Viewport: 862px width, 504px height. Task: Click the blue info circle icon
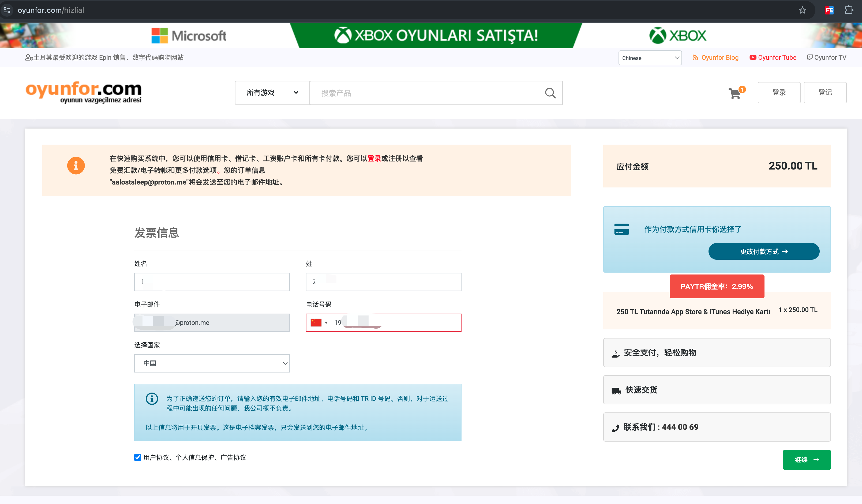(x=152, y=399)
